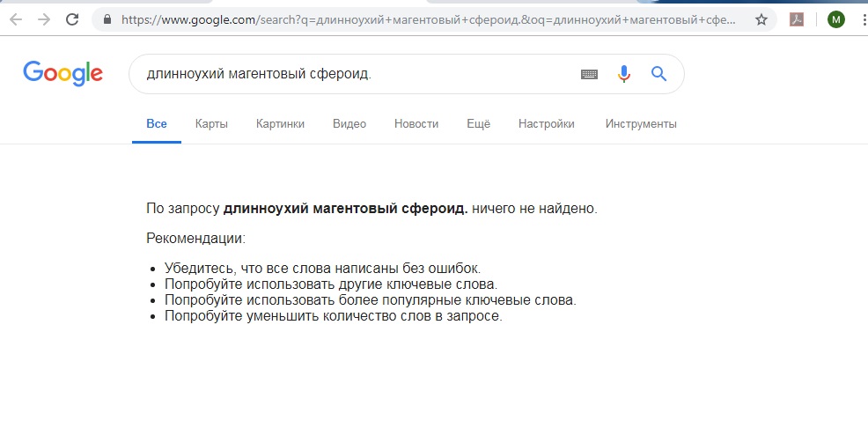
Task: Switch to the Картинки tab
Action: tap(280, 124)
